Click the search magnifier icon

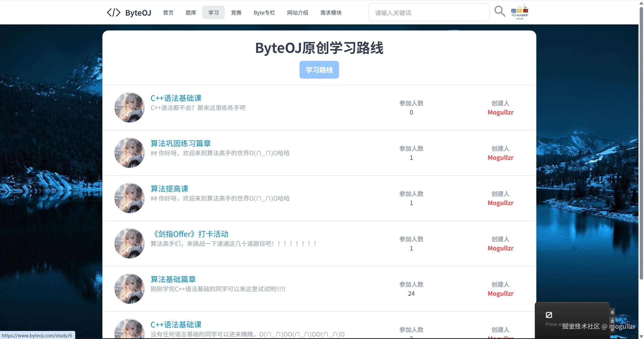point(500,12)
